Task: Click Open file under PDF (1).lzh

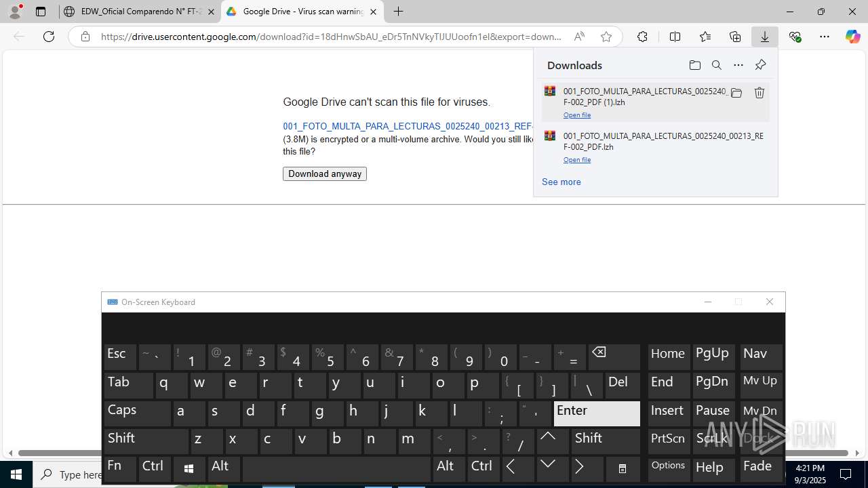Action: click(577, 115)
